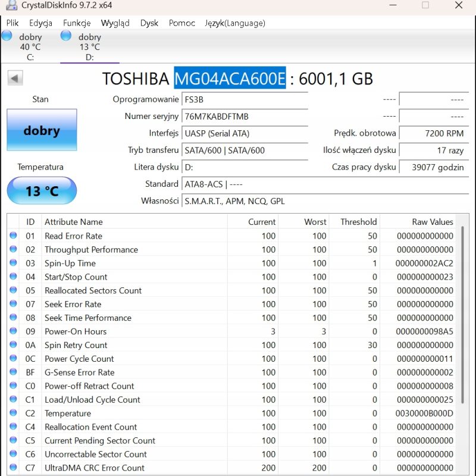Open the Dysk menu

pyautogui.click(x=149, y=23)
